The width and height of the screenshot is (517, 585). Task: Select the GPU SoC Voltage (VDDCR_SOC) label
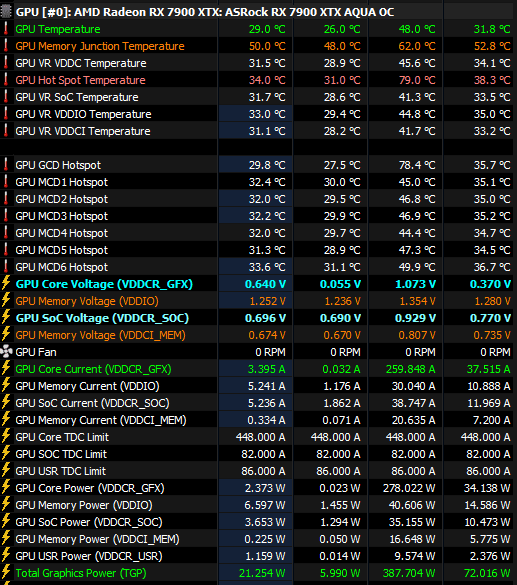click(x=102, y=318)
